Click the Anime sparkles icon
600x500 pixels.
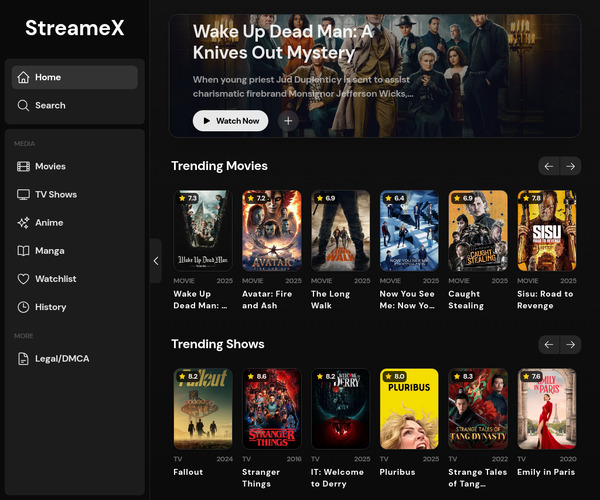[x=23, y=223]
